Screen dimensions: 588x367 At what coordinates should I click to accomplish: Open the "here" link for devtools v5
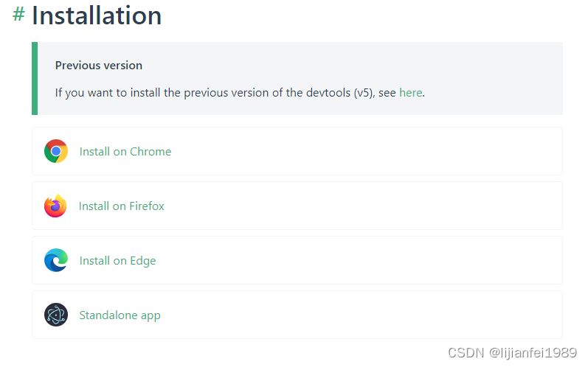coord(410,93)
